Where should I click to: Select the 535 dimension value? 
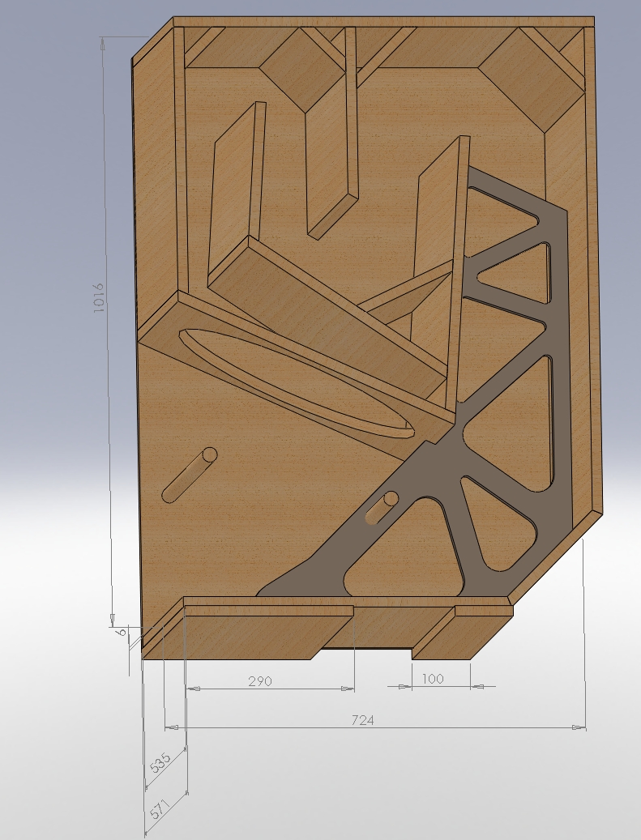[160, 763]
